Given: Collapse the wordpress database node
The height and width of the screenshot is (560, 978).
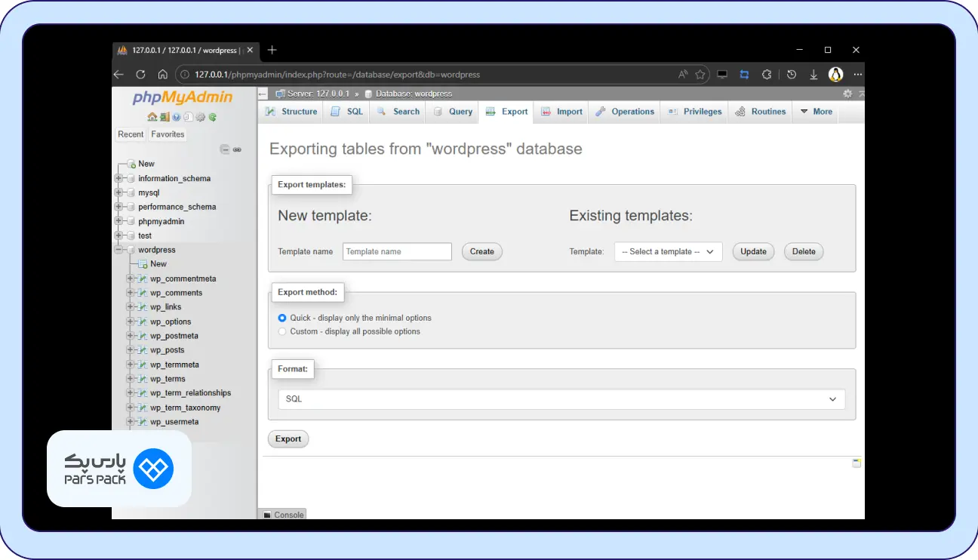Looking at the screenshot, I should pyautogui.click(x=118, y=250).
